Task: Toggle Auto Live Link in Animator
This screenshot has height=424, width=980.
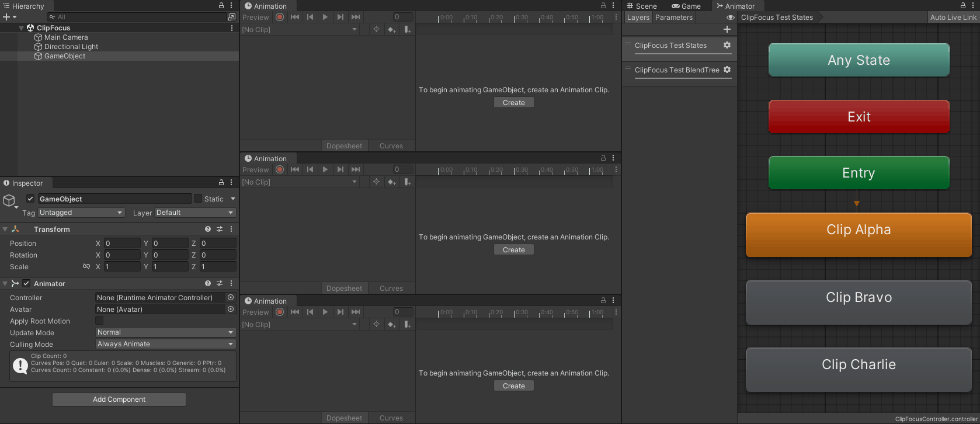Action: click(x=953, y=17)
